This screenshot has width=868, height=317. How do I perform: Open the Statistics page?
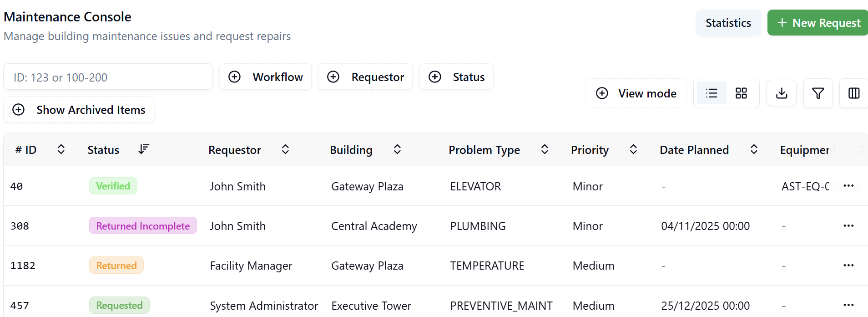[x=728, y=23]
